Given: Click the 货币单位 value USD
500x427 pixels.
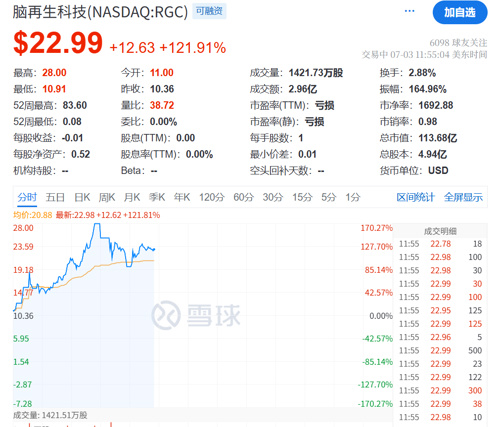Looking at the screenshot, I should click(x=438, y=171).
